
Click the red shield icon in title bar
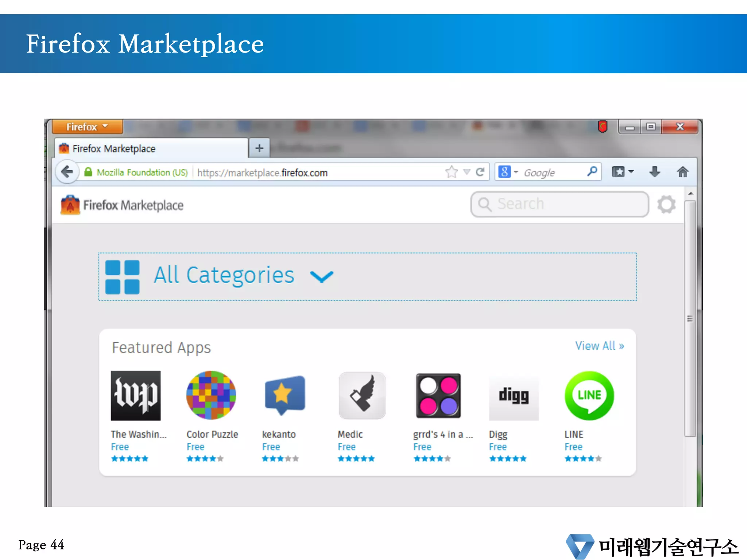(x=603, y=127)
